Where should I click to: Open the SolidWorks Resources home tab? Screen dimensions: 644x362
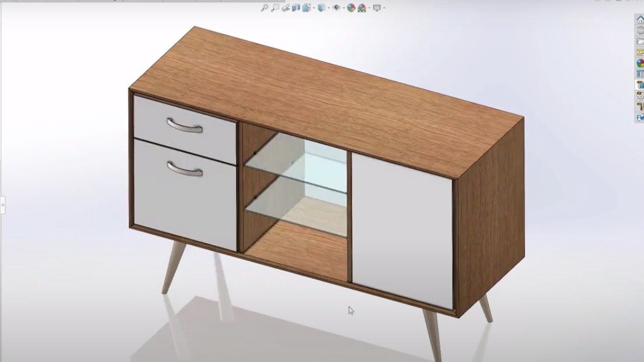tap(640, 19)
